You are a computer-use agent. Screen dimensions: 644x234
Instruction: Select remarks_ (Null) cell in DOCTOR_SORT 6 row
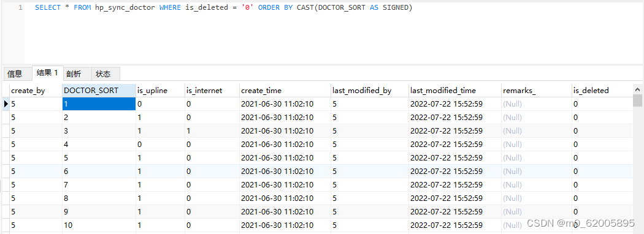[537, 171]
